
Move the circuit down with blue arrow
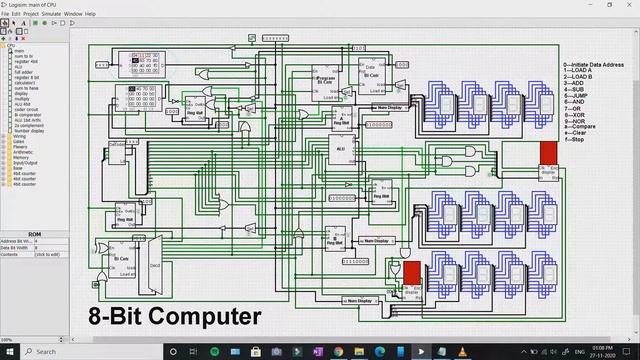pos(17,38)
